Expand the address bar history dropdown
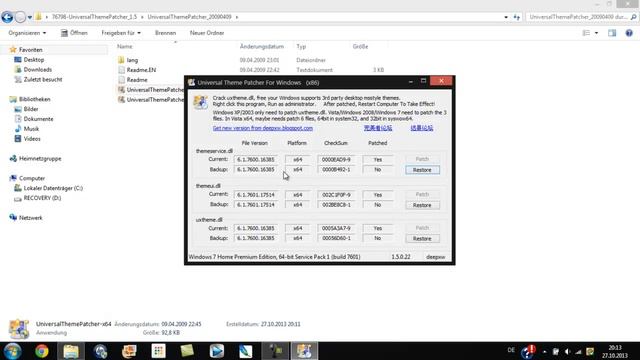Image resolution: width=640 pixels, height=360 pixels. 506,17
